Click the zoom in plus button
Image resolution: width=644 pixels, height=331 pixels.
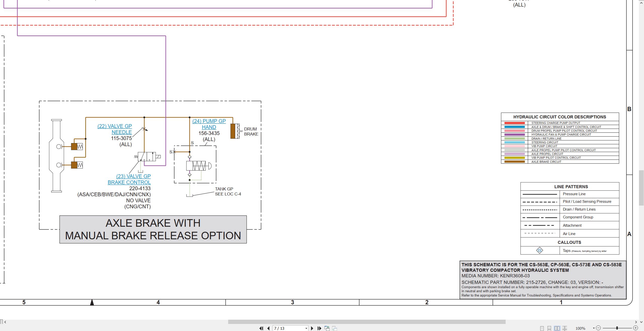(635, 328)
